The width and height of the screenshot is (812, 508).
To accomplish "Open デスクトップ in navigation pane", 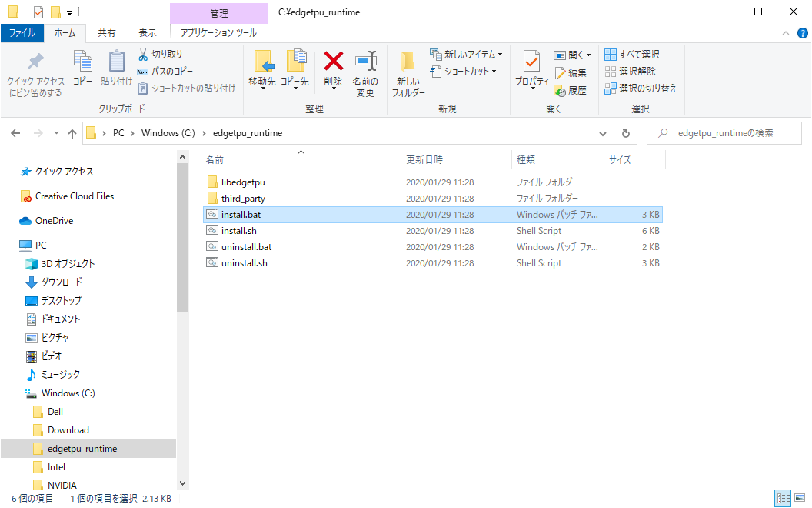I will (x=61, y=301).
